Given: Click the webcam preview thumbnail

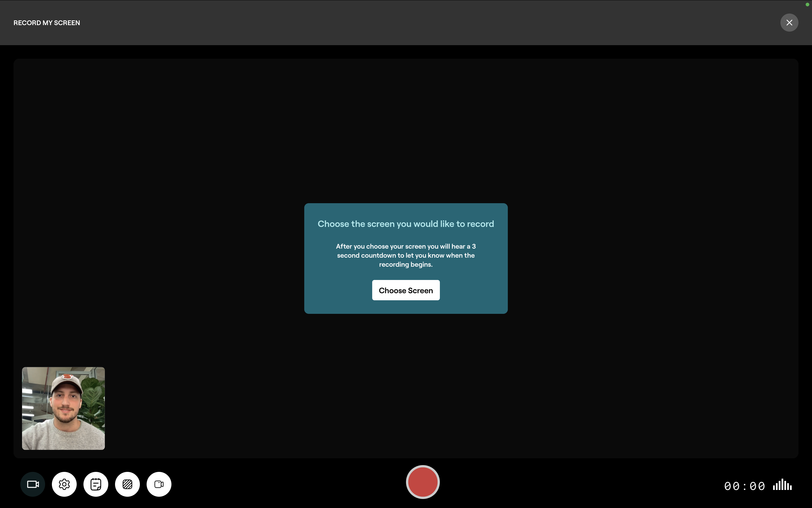Looking at the screenshot, I should click(63, 408).
